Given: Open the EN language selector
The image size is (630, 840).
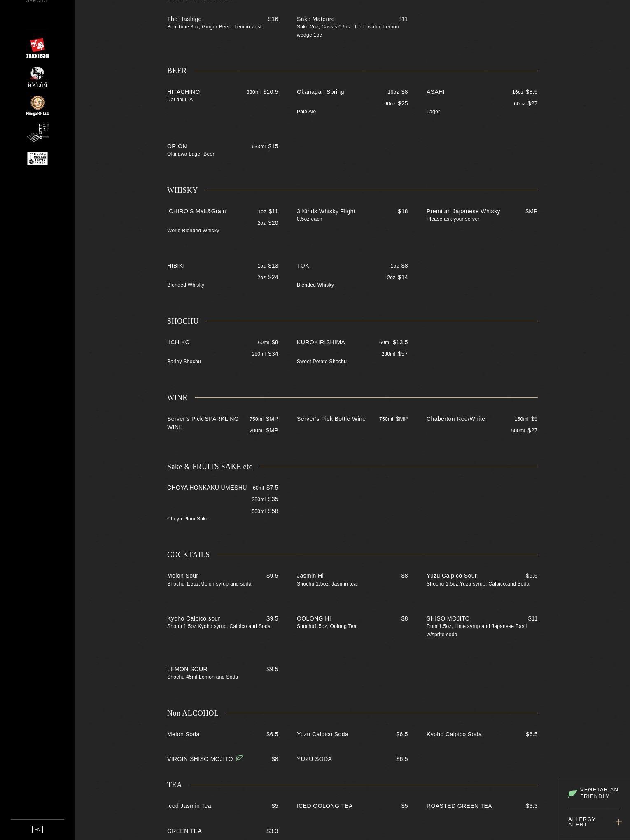Looking at the screenshot, I should coord(37,829).
